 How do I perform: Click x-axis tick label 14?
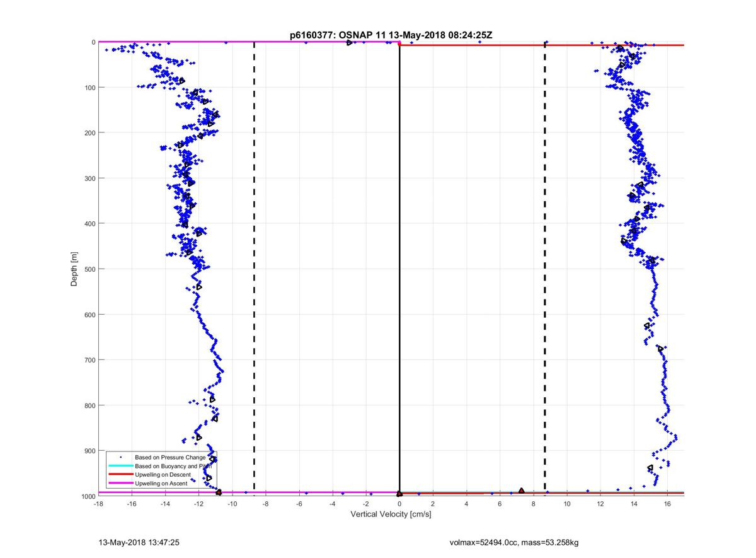click(634, 504)
